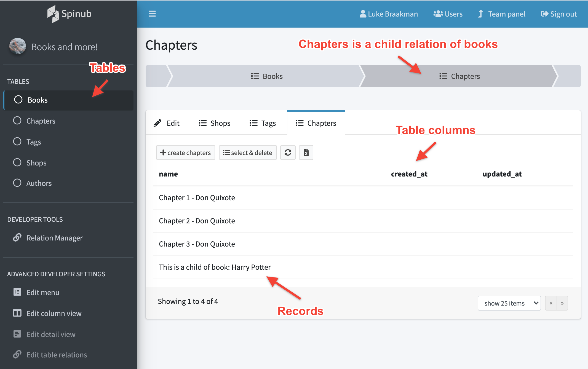Click the Chapters tab icon
Image resolution: width=588 pixels, height=369 pixels.
tap(300, 123)
